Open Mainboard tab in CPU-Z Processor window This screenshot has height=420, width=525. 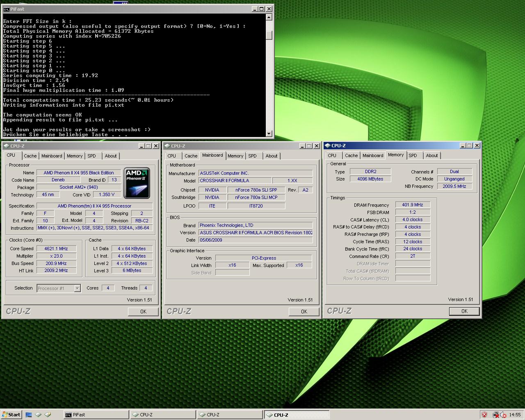52,156
